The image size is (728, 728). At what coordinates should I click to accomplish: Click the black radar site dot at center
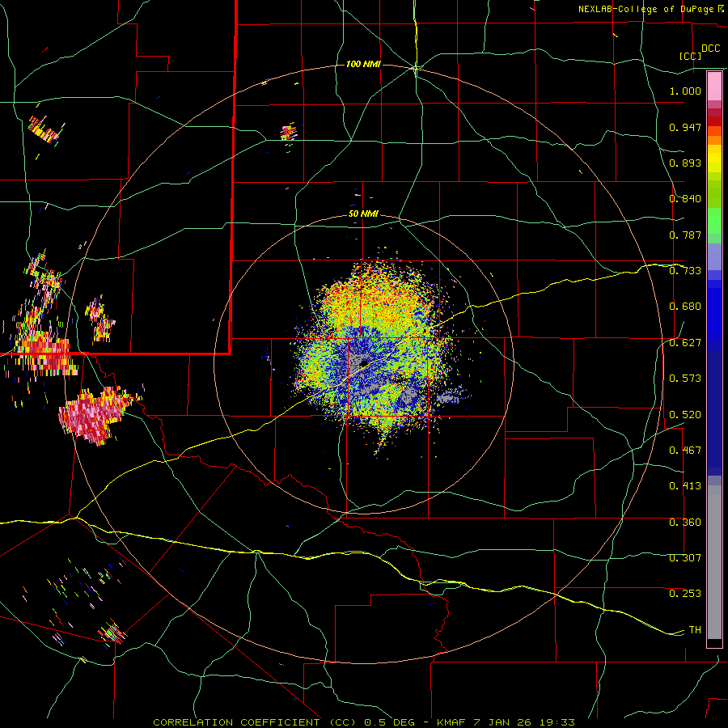[x=365, y=363]
